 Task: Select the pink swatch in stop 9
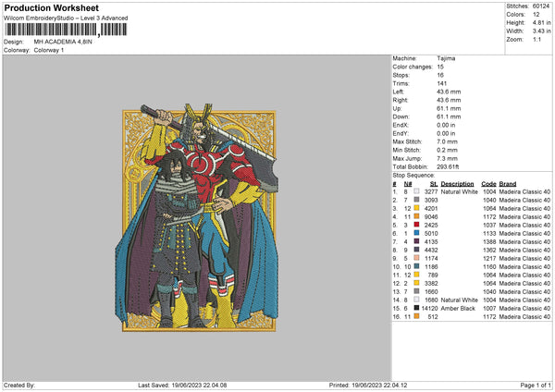click(418, 258)
